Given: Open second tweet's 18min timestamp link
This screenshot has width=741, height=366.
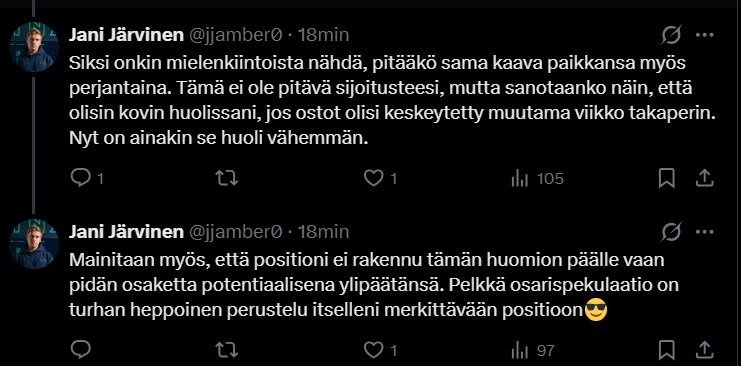Looking at the screenshot, I should click(324, 232).
